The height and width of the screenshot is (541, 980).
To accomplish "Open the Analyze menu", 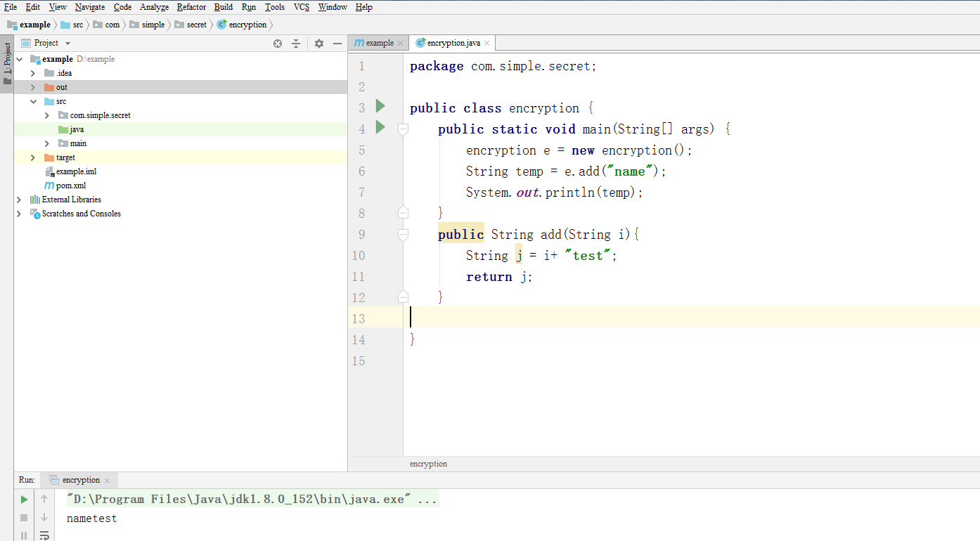I will [x=154, y=7].
